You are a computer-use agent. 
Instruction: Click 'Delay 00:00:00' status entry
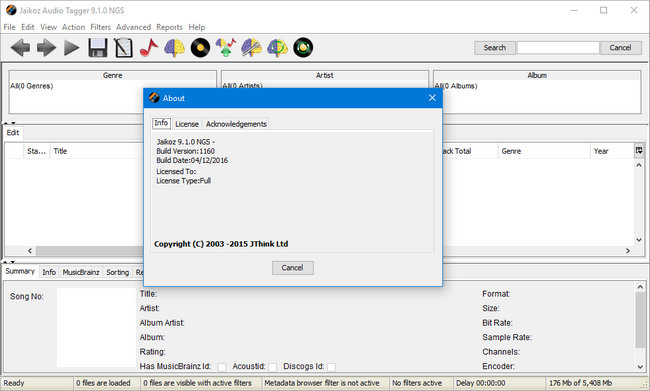(x=480, y=383)
